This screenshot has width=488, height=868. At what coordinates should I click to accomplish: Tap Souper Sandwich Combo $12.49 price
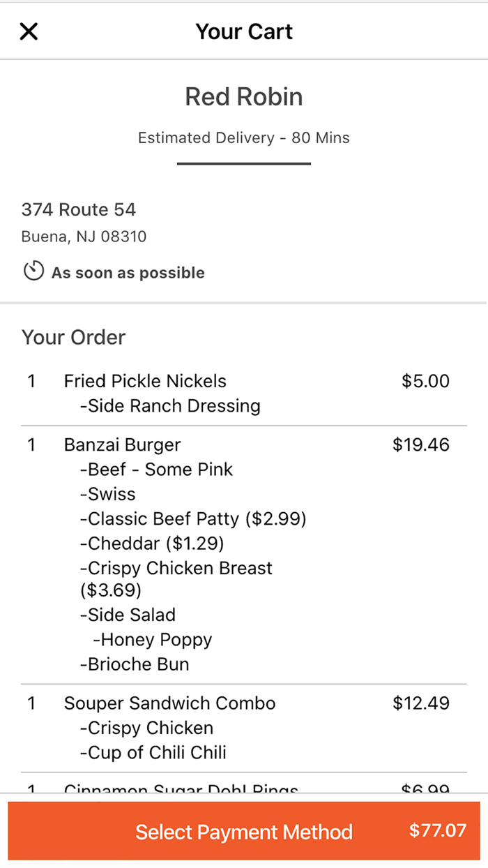coord(421,703)
